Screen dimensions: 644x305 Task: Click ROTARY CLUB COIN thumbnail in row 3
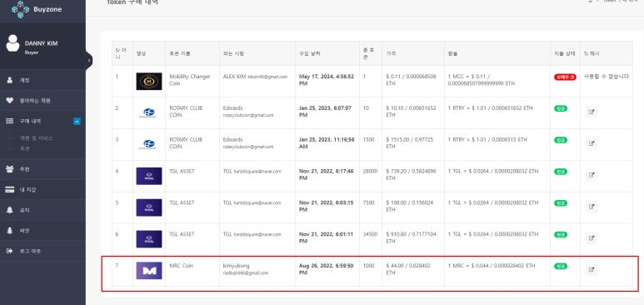(149, 144)
